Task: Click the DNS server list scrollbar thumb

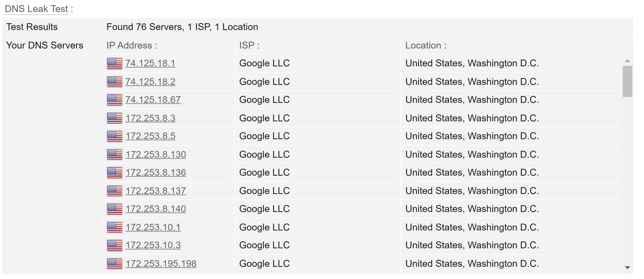Action: click(627, 81)
